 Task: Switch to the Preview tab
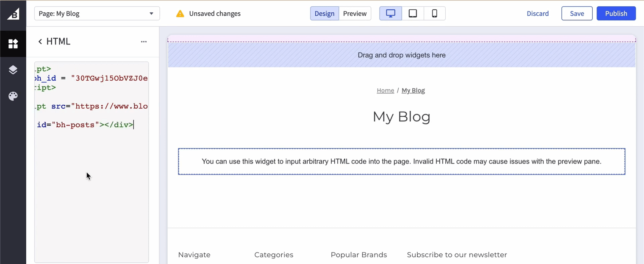[355, 13]
